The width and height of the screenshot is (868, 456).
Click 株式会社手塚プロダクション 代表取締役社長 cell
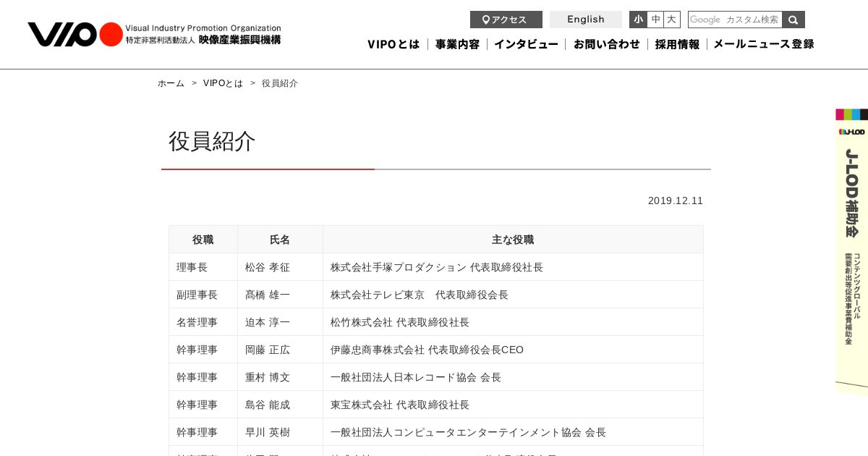[513, 267]
